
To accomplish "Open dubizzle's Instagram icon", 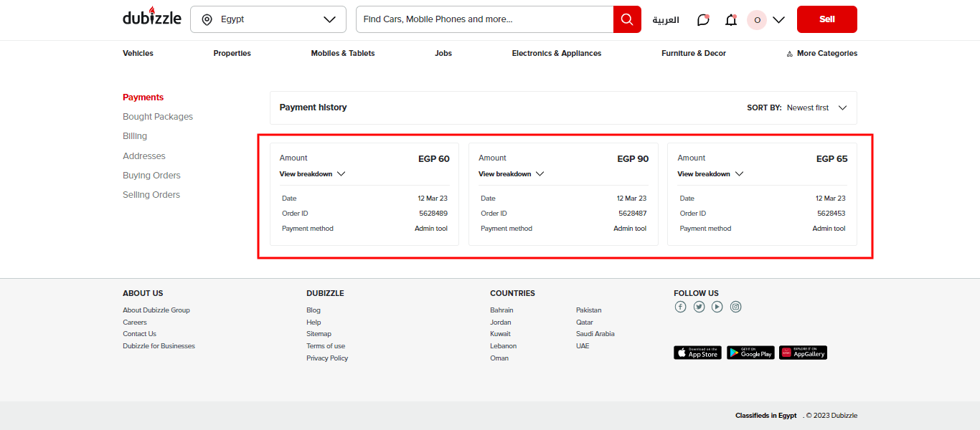I will [735, 306].
